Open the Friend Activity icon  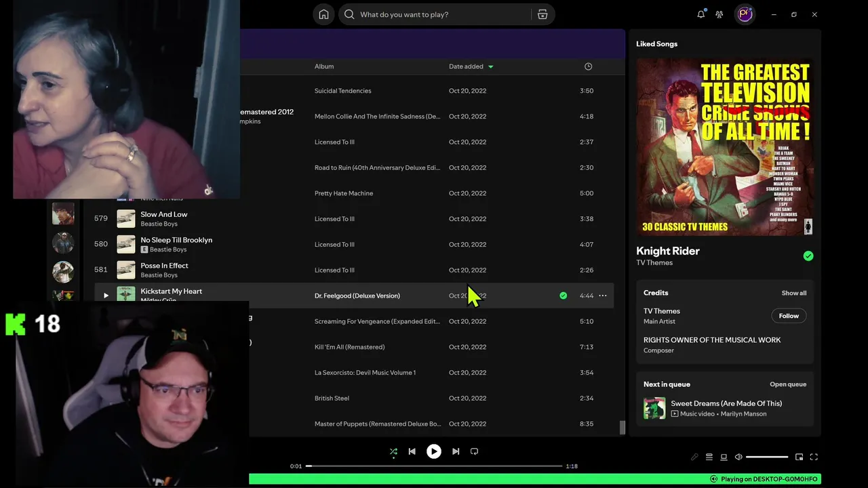coord(719,14)
